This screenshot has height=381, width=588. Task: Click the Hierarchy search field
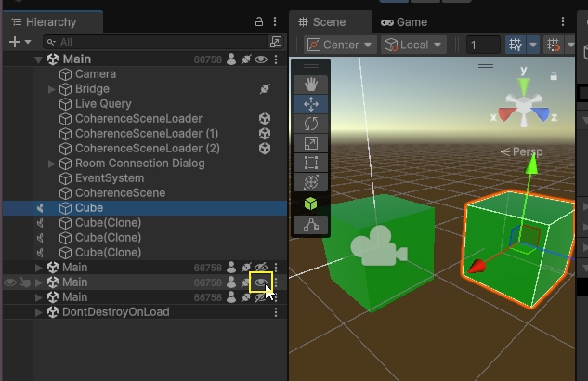point(153,42)
